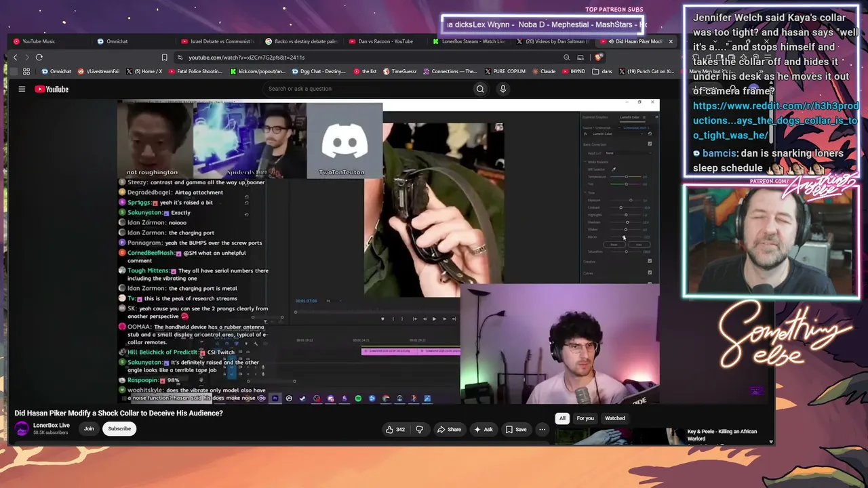Like the video with thumbs up

(395, 429)
